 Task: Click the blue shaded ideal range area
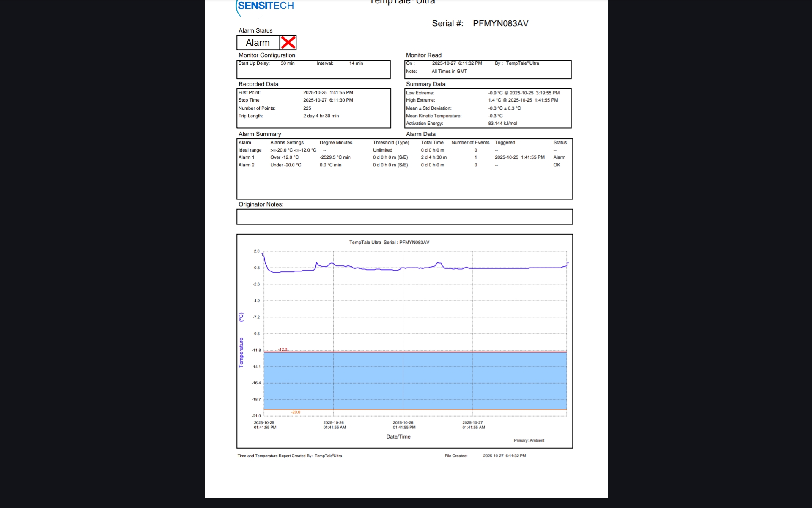click(x=414, y=380)
